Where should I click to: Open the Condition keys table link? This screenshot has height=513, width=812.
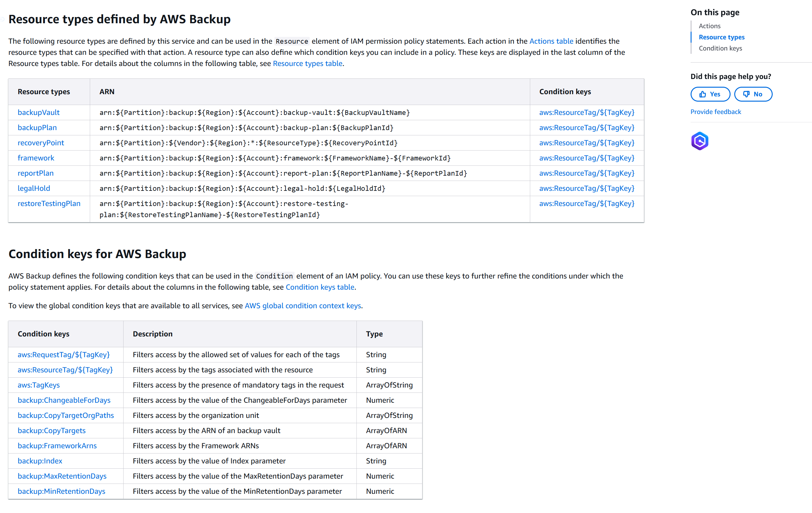click(x=320, y=287)
